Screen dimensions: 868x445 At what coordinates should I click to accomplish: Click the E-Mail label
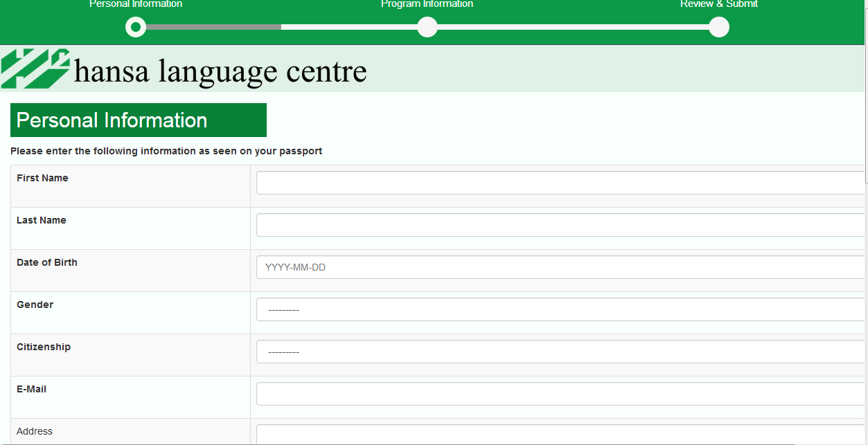(x=31, y=389)
